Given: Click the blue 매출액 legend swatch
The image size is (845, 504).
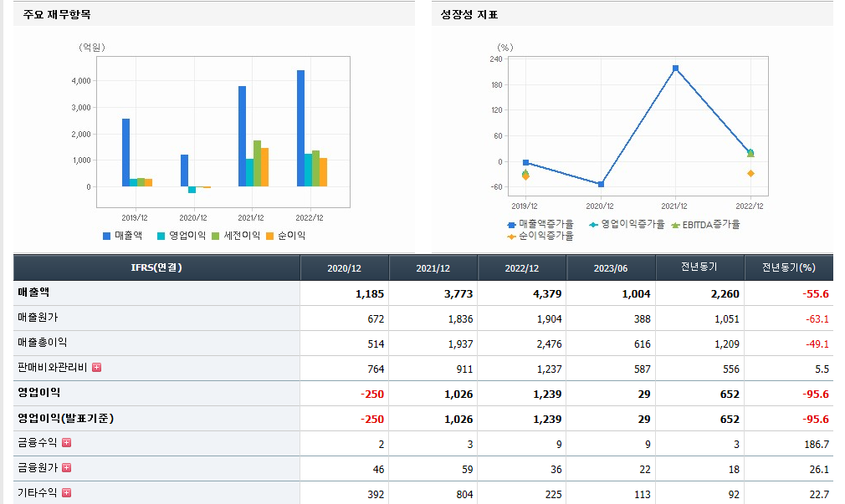Looking at the screenshot, I should coord(107,236).
